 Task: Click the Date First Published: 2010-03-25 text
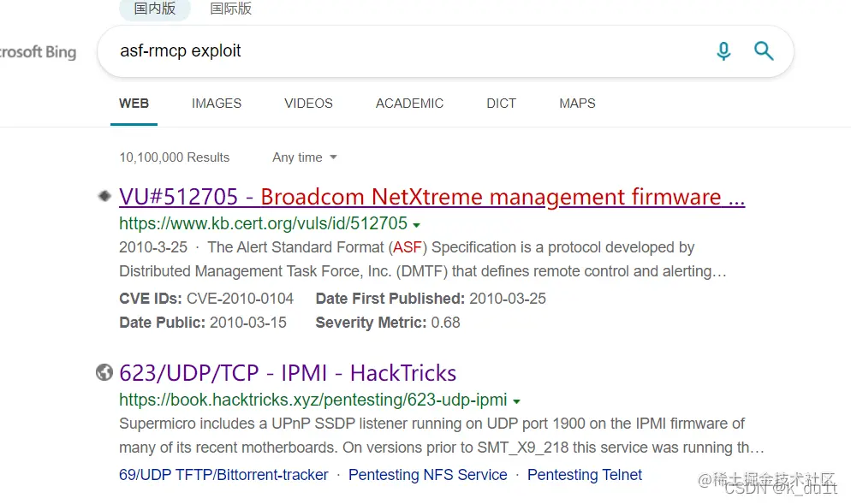pyautogui.click(x=431, y=299)
